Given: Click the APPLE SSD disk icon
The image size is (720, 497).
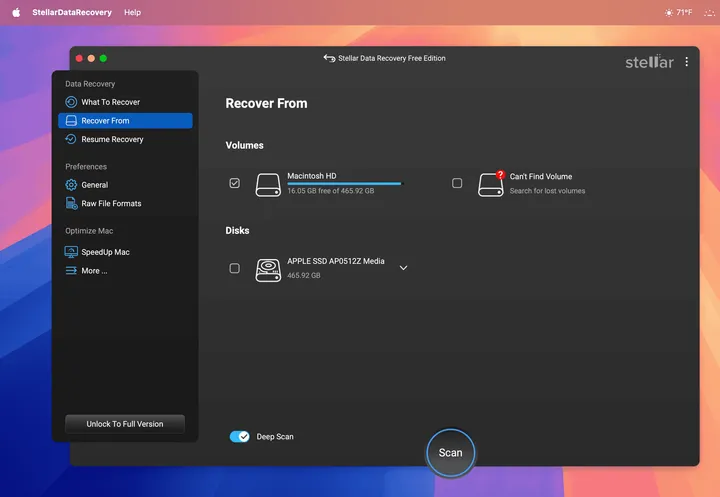Looking at the screenshot, I should click(x=268, y=268).
